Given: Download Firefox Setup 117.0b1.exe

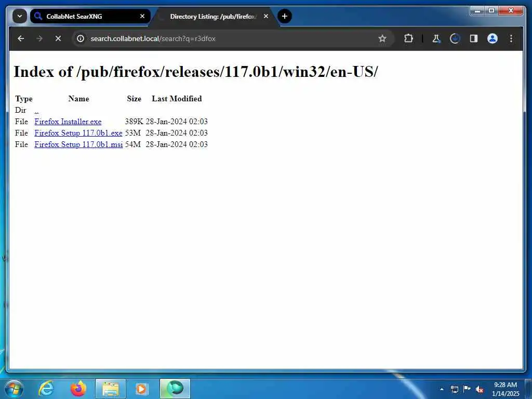Looking at the screenshot, I should (78, 133).
